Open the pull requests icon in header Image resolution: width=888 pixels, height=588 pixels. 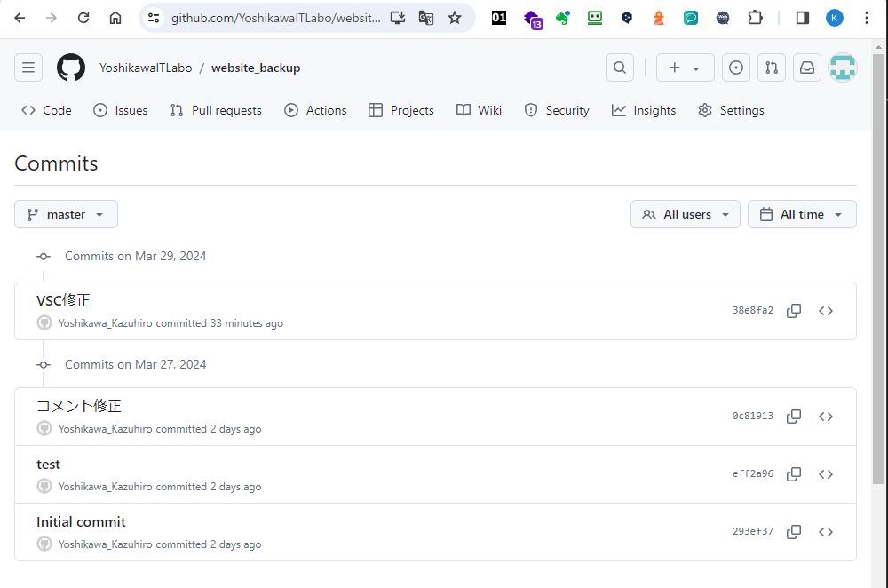pos(771,68)
